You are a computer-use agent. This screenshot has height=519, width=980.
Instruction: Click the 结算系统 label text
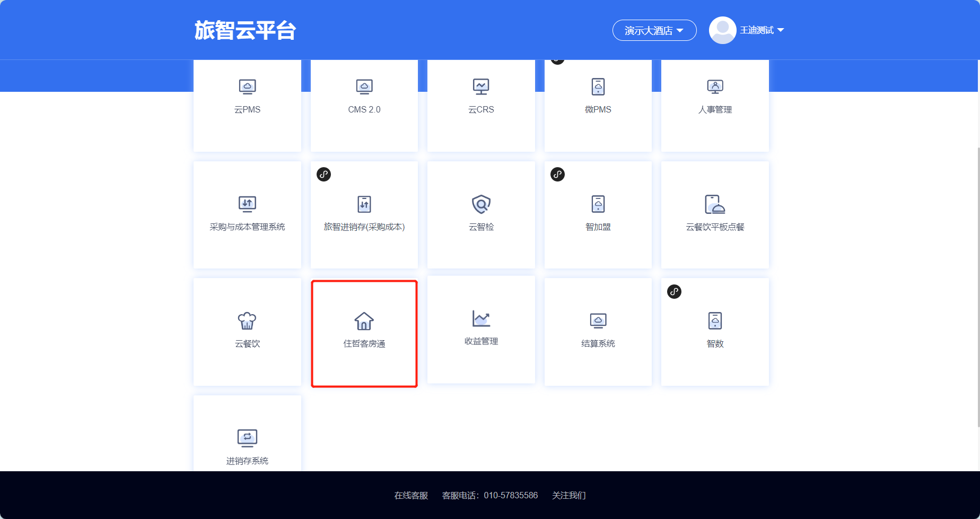point(598,343)
